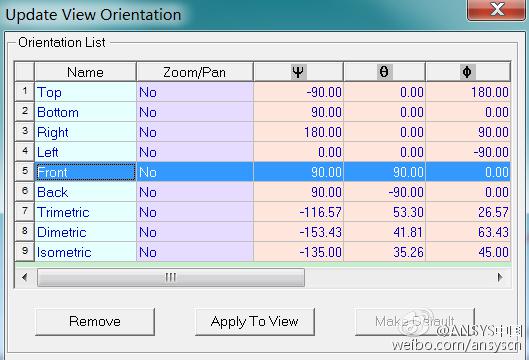529x360 pixels.
Task: Close the Update View Orientation dialog
Action: click(496, 9)
